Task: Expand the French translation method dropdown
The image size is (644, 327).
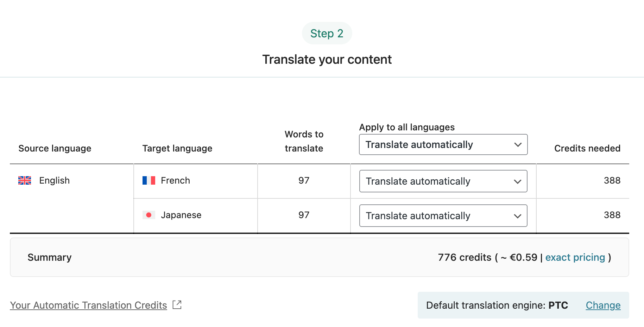Action: coord(443,181)
